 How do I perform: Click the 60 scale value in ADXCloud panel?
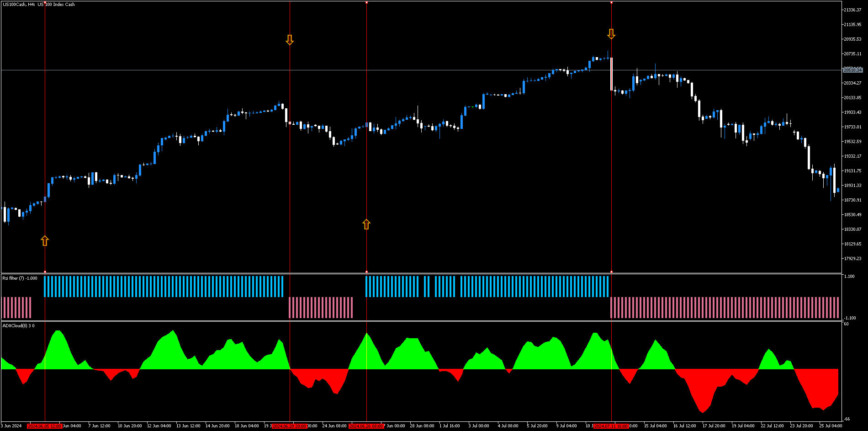point(847,324)
